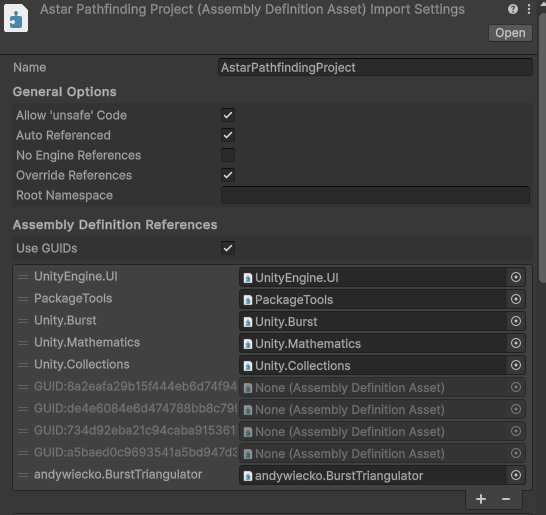Click the help question mark icon
546x515 pixels.
(513, 9)
